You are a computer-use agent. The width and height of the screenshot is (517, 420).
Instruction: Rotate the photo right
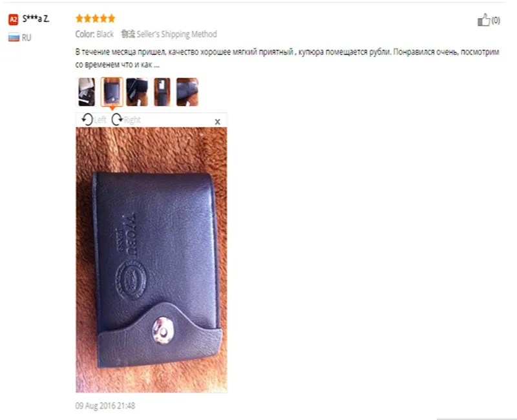(117, 120)
